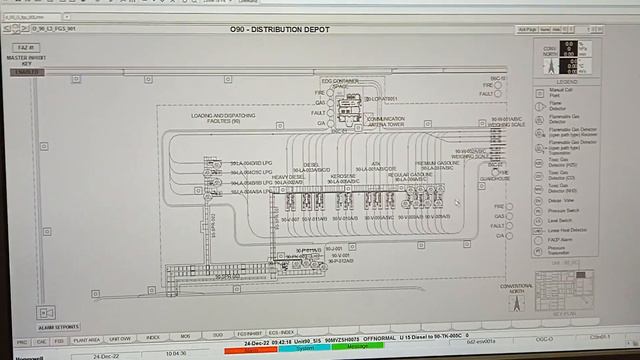The image size is (640, 360).
Task: Click the Manual Call Point legend symbol
Action: [540, 93]
